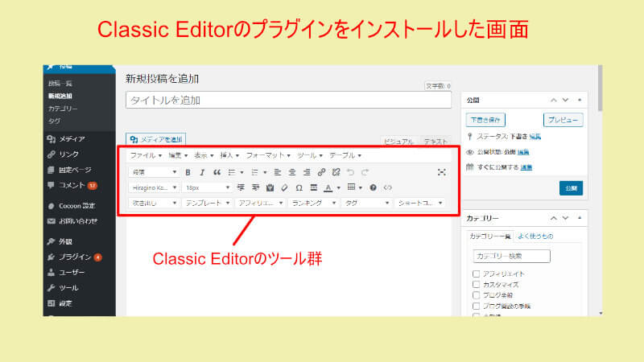Click the insert link icon
Screen dimensions: 644x362
pyautogui.click(x=321, y=172)
